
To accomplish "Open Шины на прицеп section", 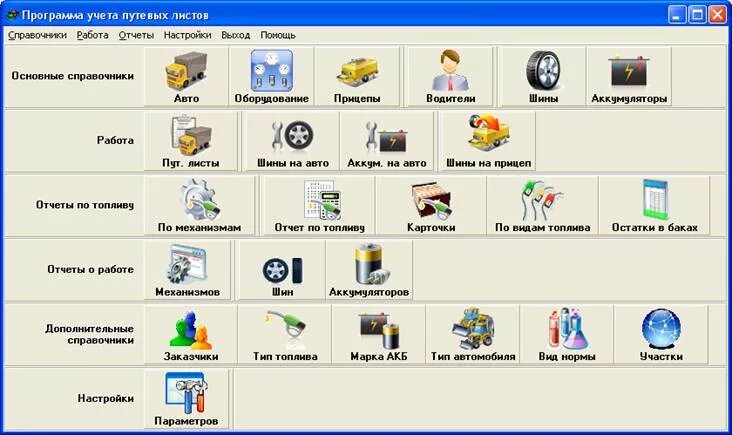I will click(488, 141).
